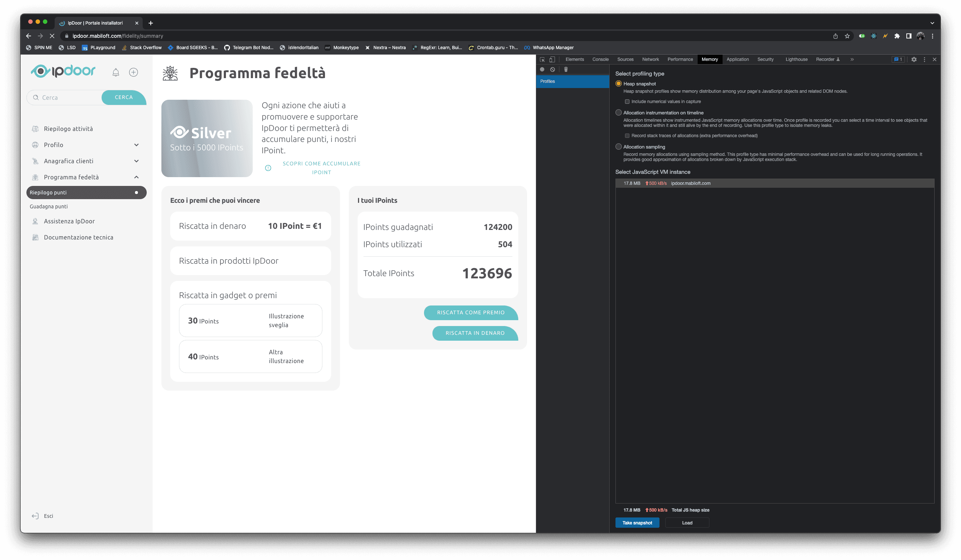This screenshot has width=961, height=560.
Task: Select the Allocation sampling radio button
Action: (x=618, y=147)
